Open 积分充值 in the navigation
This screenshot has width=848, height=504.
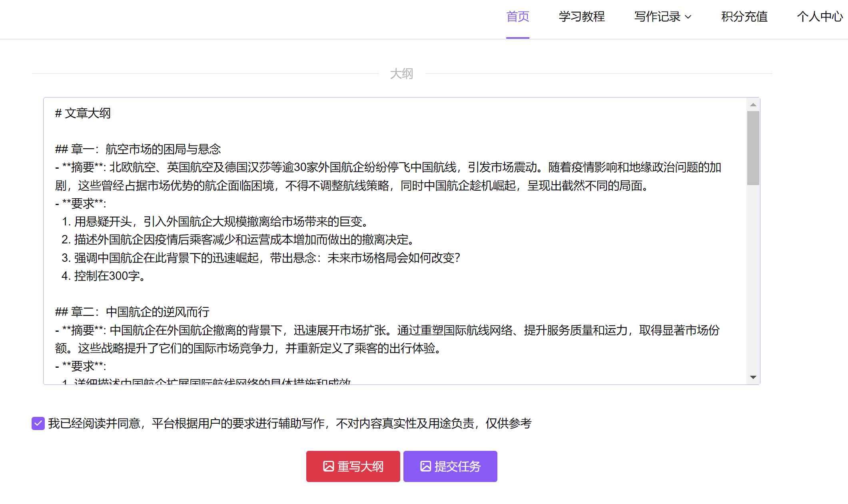click(x=744, y=17)
